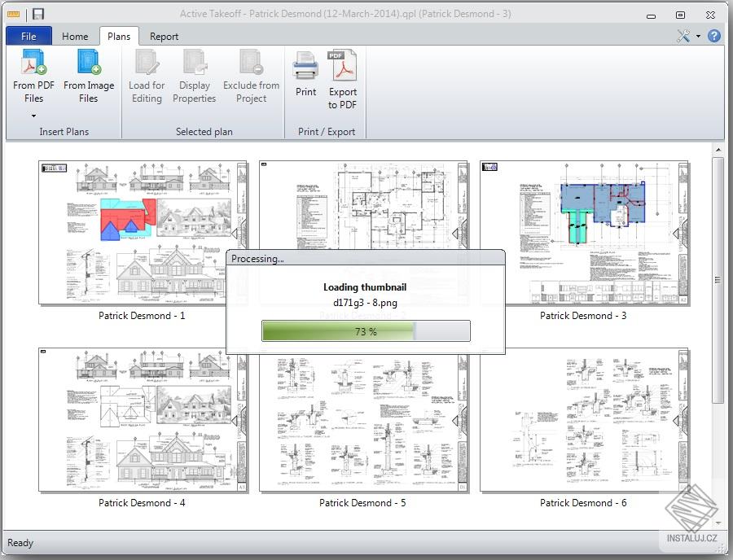Select the Plans tab

pyautogui.click(x=119, y=36)
